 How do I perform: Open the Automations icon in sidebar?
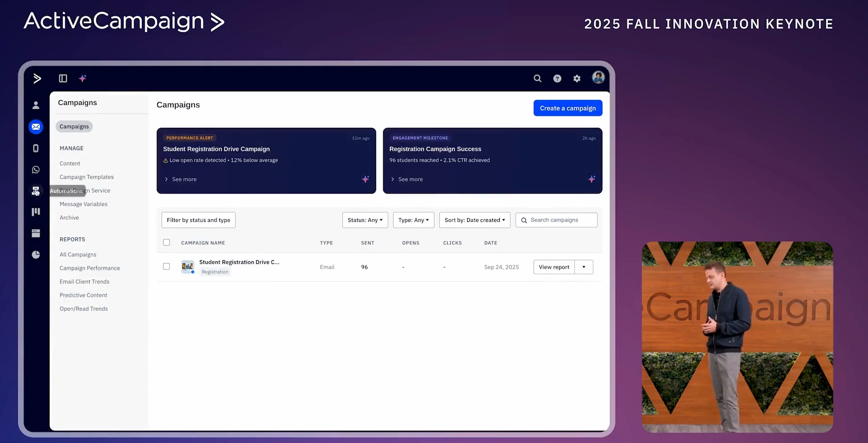click(x=36, y=191)
